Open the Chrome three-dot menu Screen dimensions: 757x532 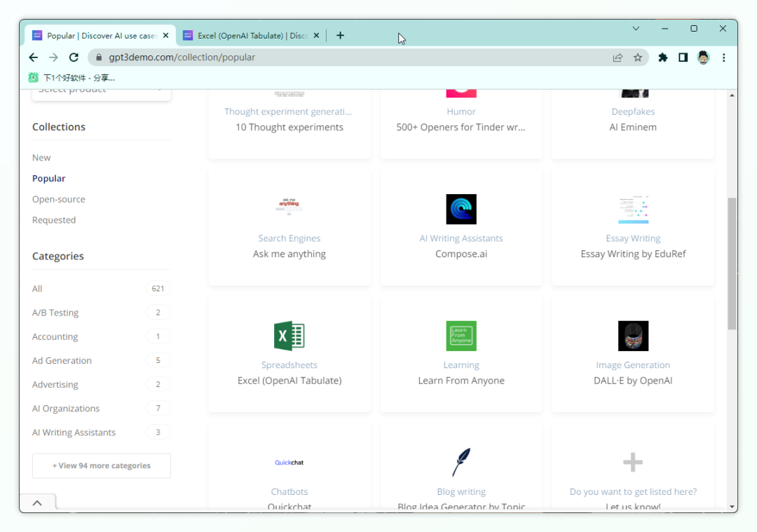pos(724,57)
